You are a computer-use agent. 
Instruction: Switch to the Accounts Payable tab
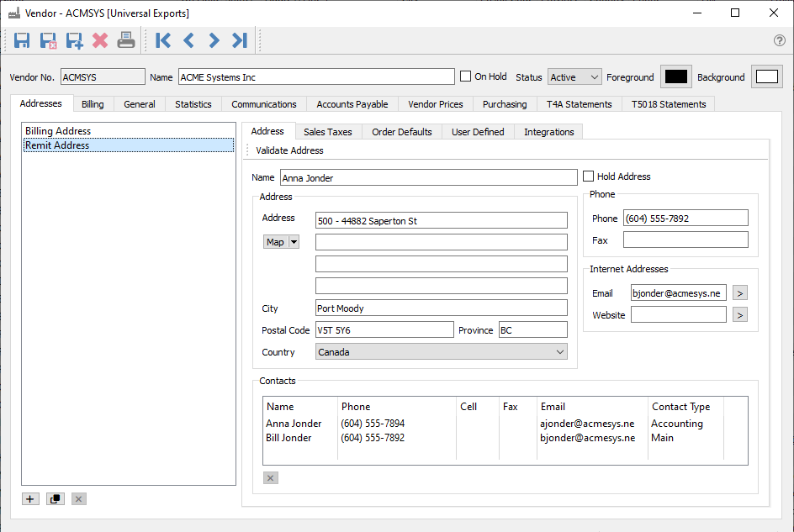[x=352, y=104]
